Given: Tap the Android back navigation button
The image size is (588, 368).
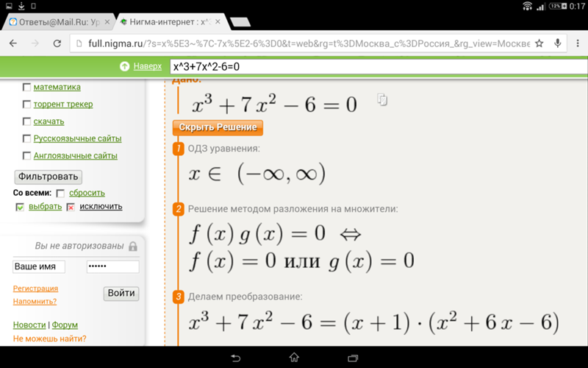Looking at the screenshot, I should pos(235,358).
